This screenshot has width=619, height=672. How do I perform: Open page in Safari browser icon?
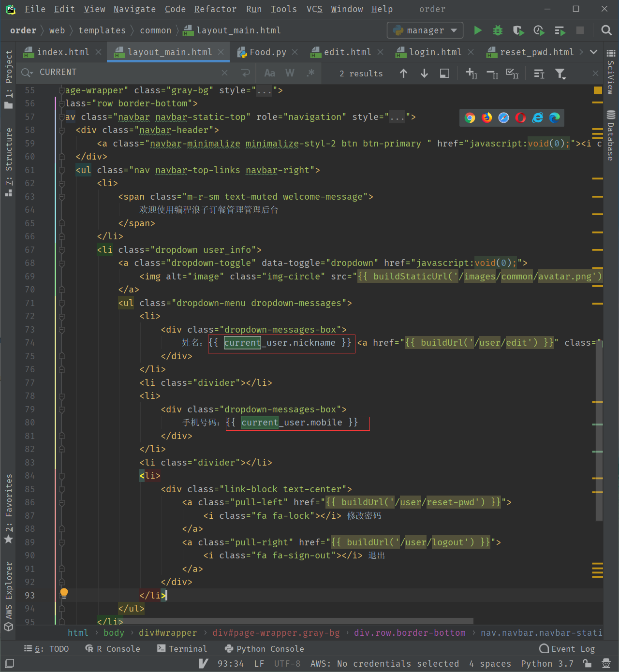click(x=503, y=118)
